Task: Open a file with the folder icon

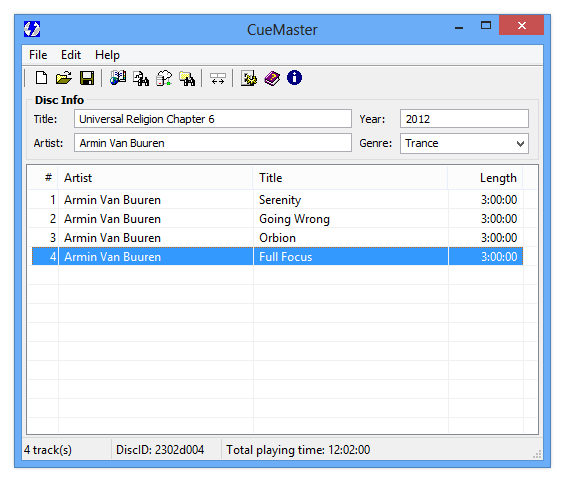Action: click(x=64, y=78)
